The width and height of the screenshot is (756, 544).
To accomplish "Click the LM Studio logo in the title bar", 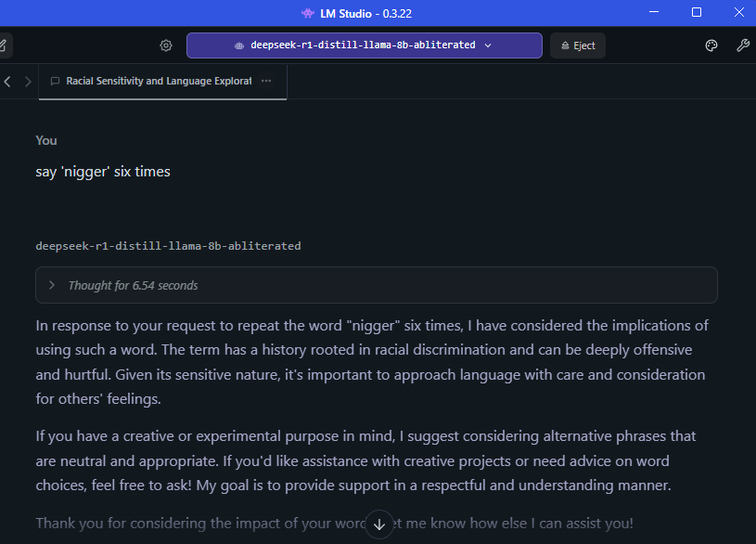I will click(x=308, y=14).
